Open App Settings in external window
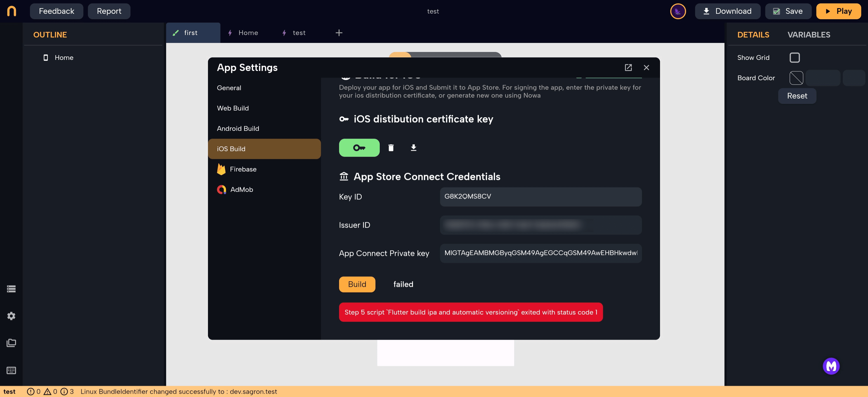The width and height of the screenshot is (868, 397). (628, 67)
